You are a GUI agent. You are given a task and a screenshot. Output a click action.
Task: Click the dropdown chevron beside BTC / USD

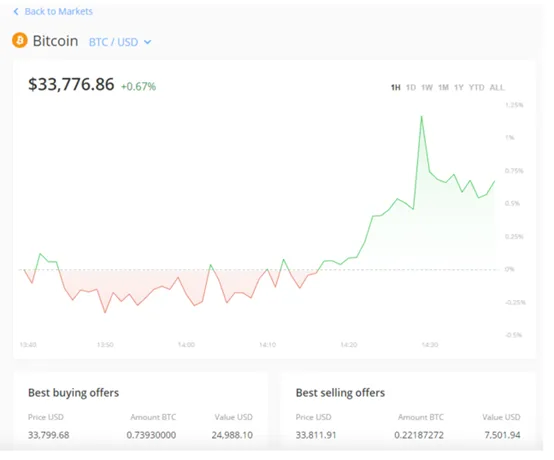pos(148,42)
